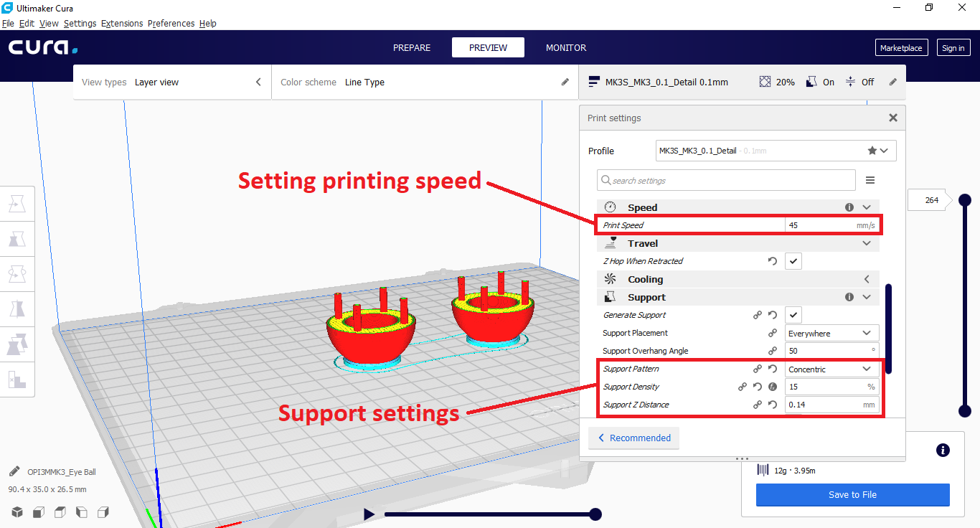
Task: Select the Scale tool in left toolbar
Action: pos(17,240)
